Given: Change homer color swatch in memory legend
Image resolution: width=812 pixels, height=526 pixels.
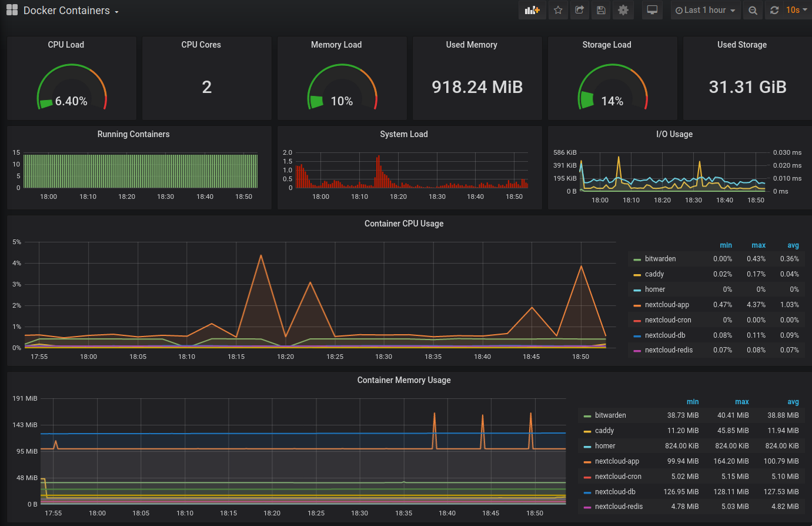Looking at the screenshot, I should (587, 447).
